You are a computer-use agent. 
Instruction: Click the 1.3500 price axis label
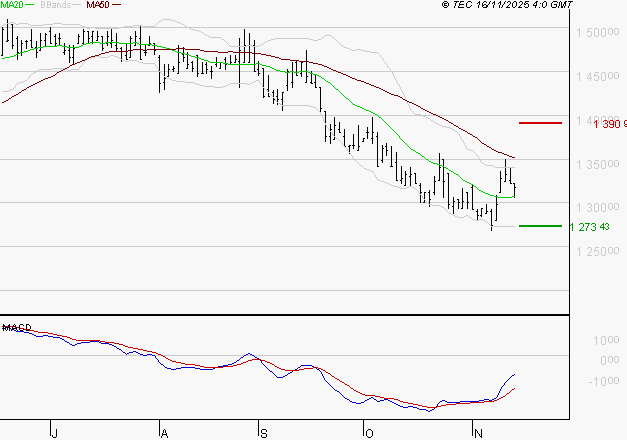596,164
